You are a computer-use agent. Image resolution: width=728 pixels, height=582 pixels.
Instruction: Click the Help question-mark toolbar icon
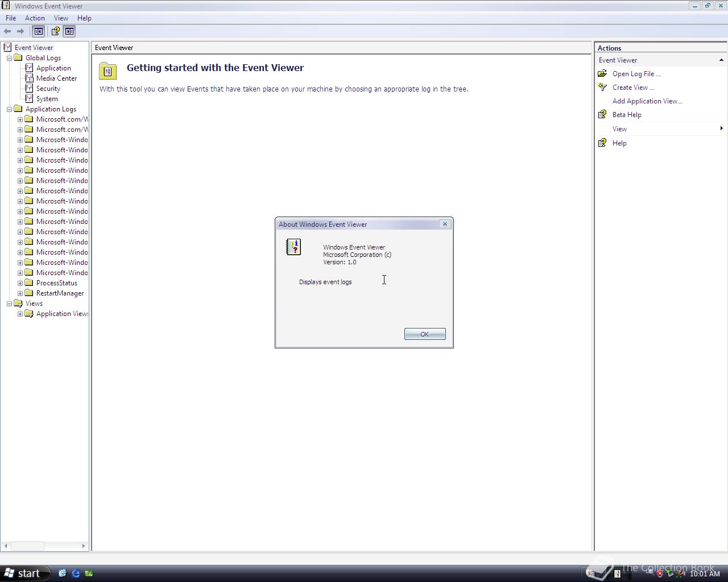coord(55,31)
